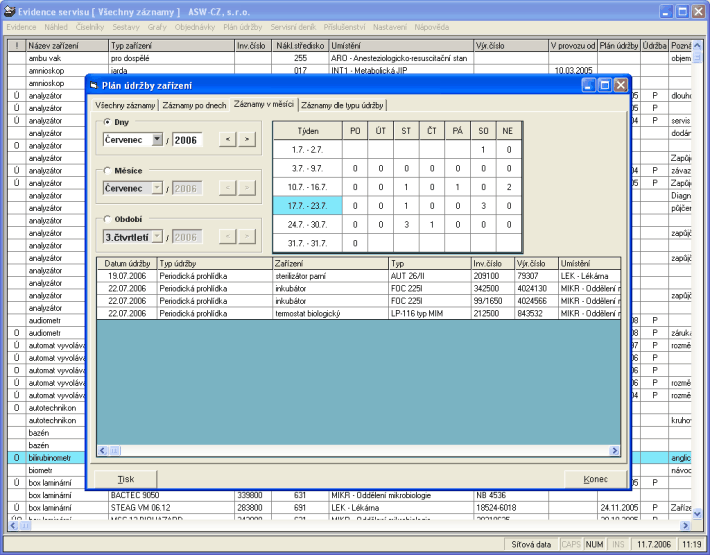The image size is (710, 555).
Task: Open the Záznamy po dnech tab
Action: pyautogui.click(x=194, y=105)
